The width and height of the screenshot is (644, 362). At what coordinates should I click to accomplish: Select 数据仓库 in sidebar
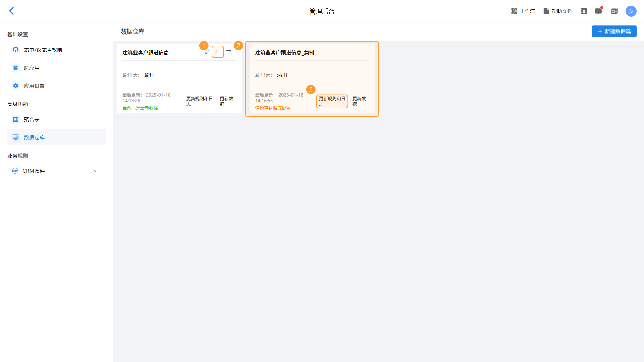[57, 137]
